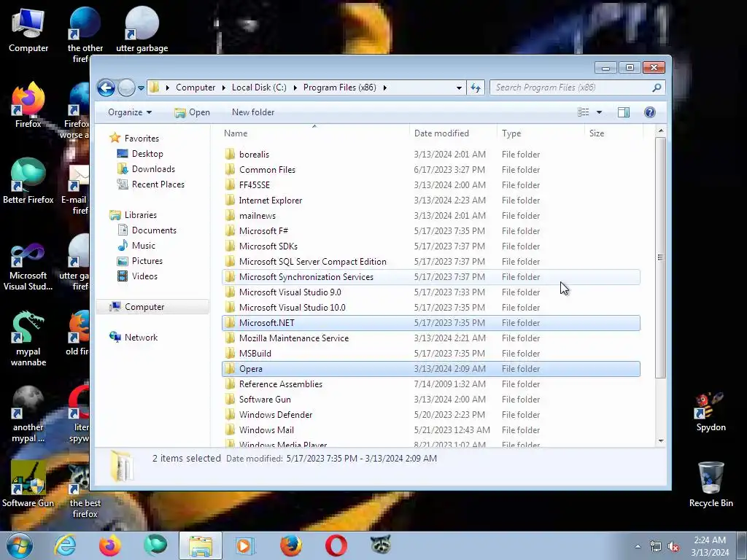Select the Microsoft Visual Studio 10.0 folder
Image resolution: width=747 pixels, height=560 pixels.
coord(430,308)
